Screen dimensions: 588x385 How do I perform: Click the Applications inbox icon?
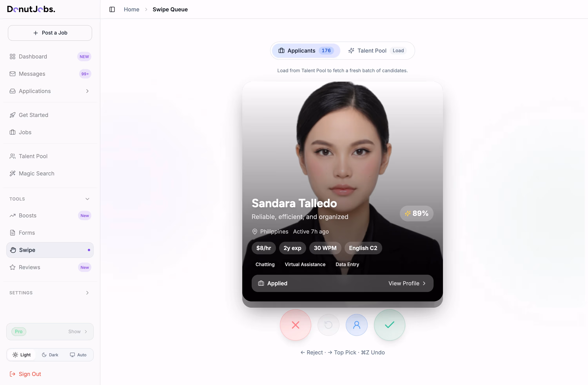pos(13,91)
